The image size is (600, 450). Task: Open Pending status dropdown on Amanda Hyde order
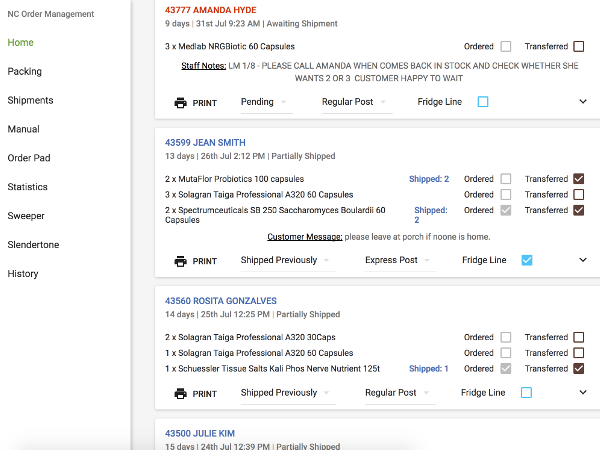(267, 102)
